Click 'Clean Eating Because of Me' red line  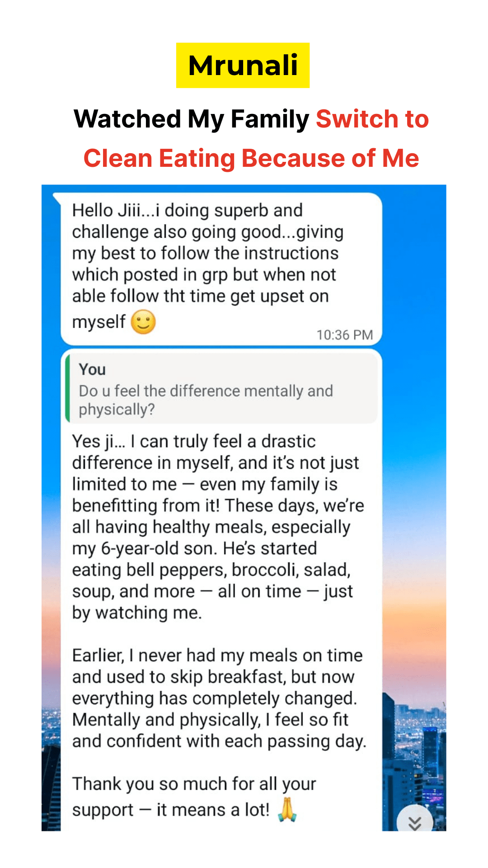click(x=251, y=158)
